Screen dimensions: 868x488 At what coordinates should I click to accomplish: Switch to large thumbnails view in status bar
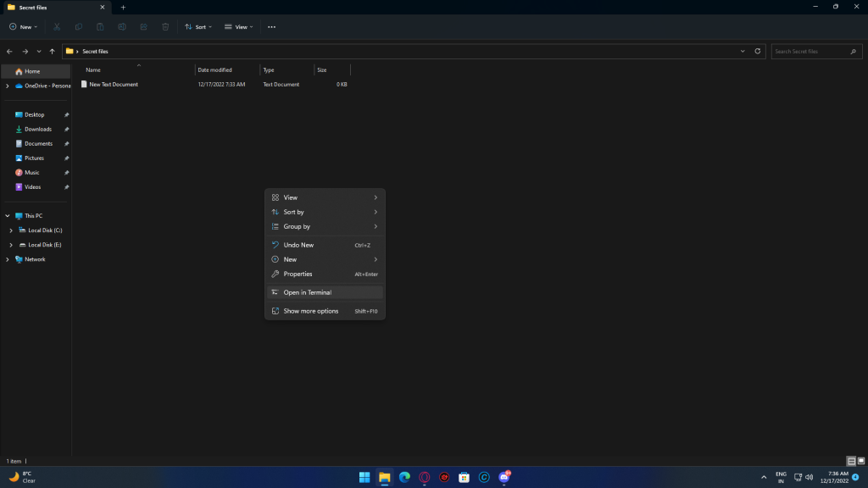tap(860, 461)
